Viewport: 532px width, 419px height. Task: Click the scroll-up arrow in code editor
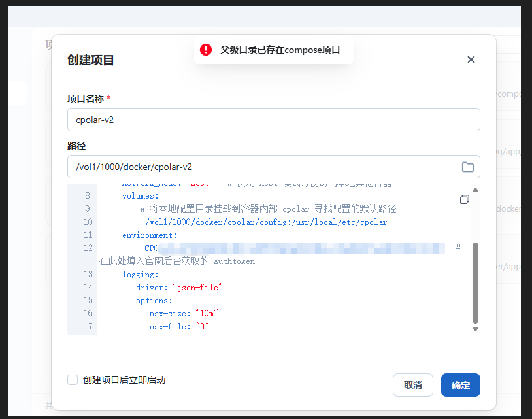point(476,190)
